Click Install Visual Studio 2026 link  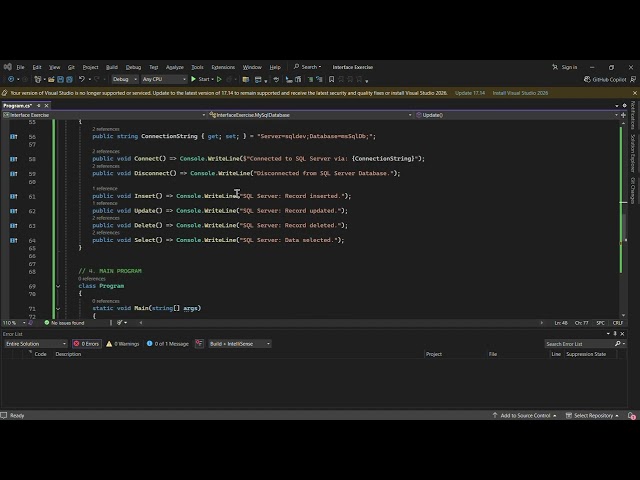[x=520, y=93]
